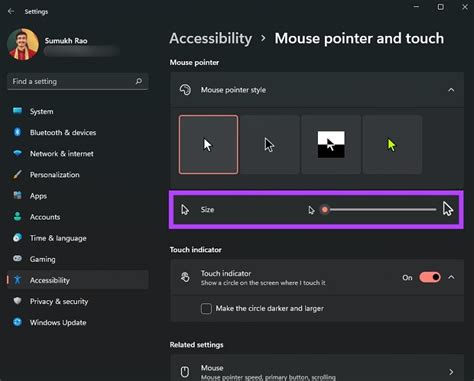The width and height of the screenshot is (474, 381).
Task: Click the Bluetooth & devices icon in sidebar
Action: (17, 132)
